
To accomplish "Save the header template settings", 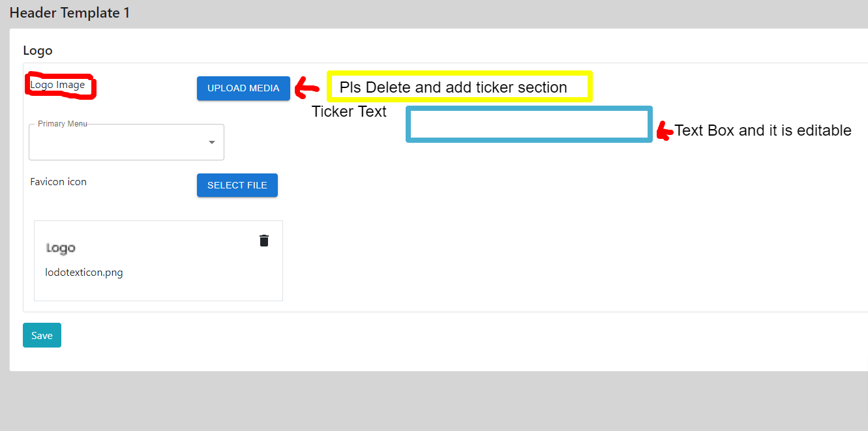I will pos(42,335).
